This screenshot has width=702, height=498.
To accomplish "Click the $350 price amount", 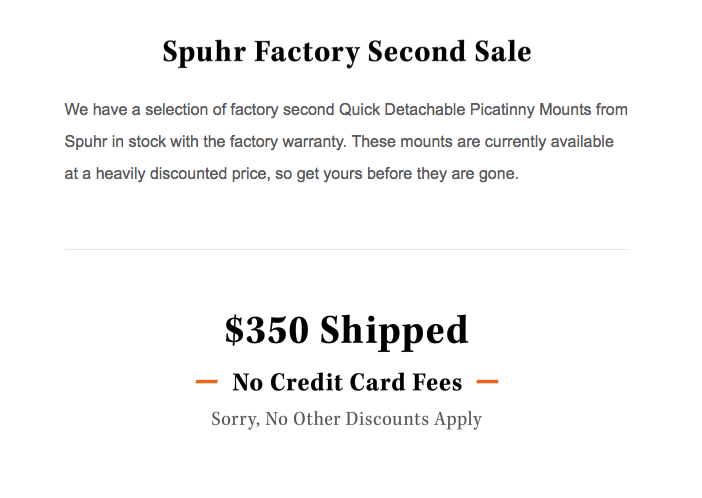I will coord(267,331).
